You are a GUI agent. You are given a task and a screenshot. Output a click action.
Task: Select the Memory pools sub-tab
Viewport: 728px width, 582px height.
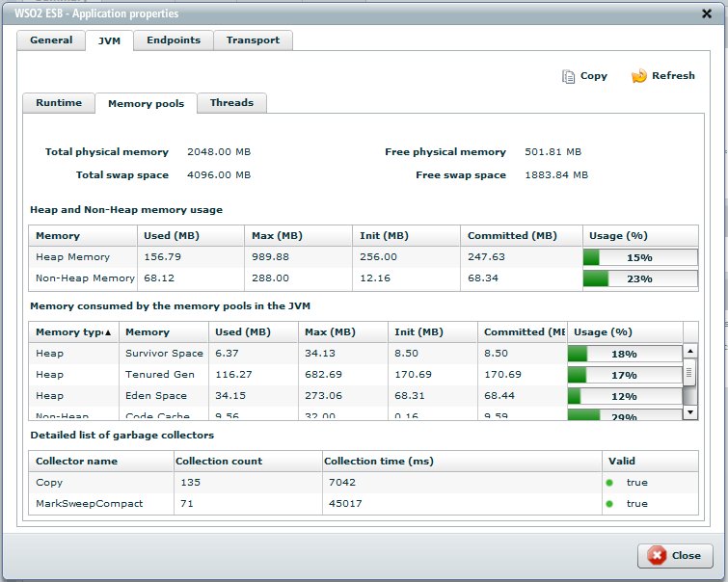tap(147, 103)
